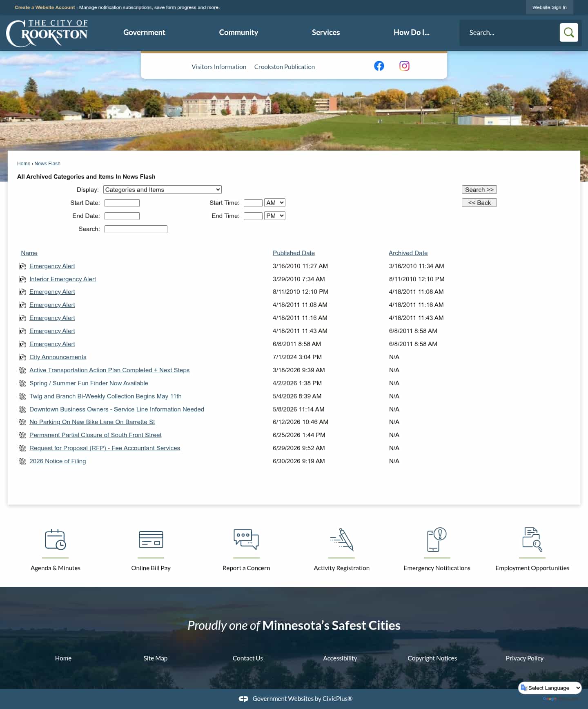Open the Start Time AM dropdown
The image size is (588, 709).
[x=275, y=202]
